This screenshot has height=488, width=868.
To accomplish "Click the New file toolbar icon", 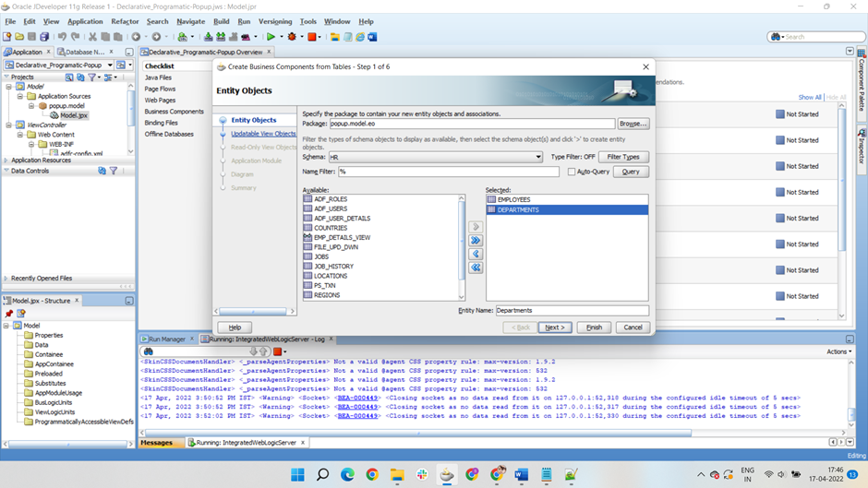I will click(x=7, y=37).
